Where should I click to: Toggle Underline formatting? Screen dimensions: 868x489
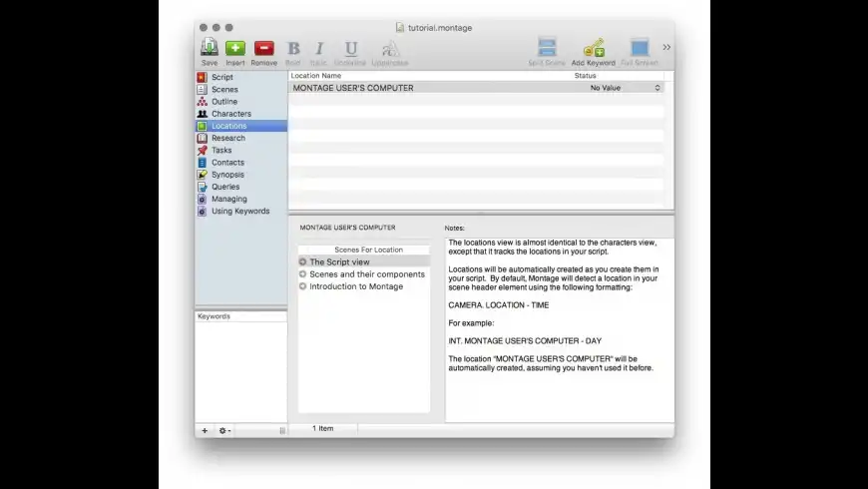pyautogui.click(x=350, y=48)
